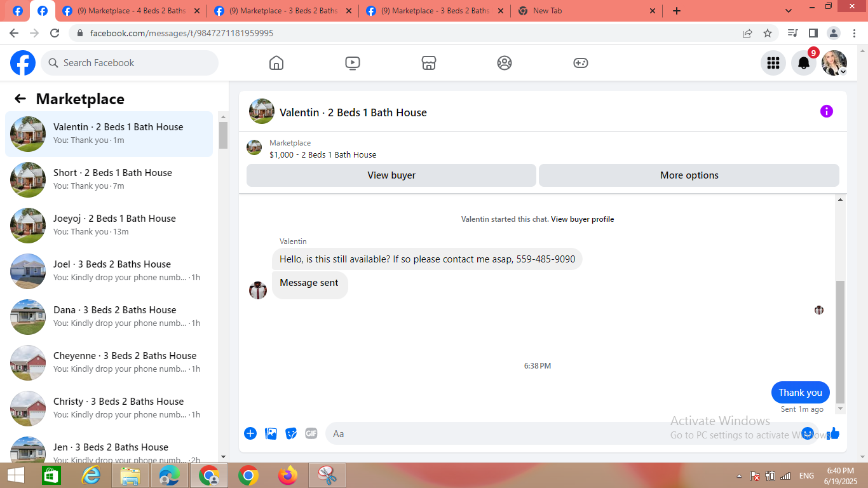Screen dimensions: 868x488
Task: Click the blue Thank you message bubble
Action: (800, 393)
